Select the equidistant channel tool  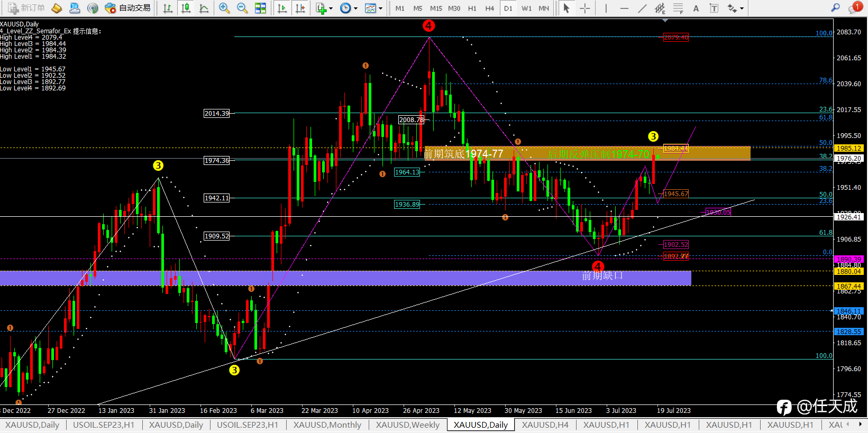point(660,8)
